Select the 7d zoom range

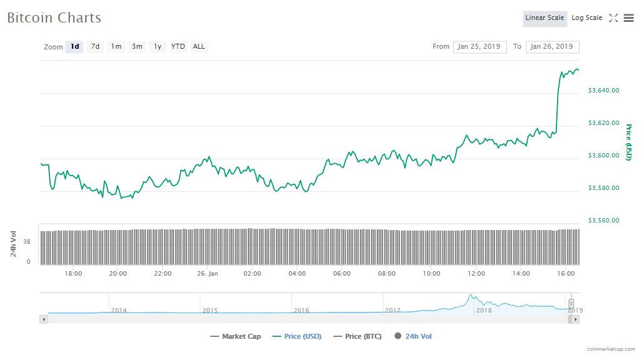pos(95,47)
